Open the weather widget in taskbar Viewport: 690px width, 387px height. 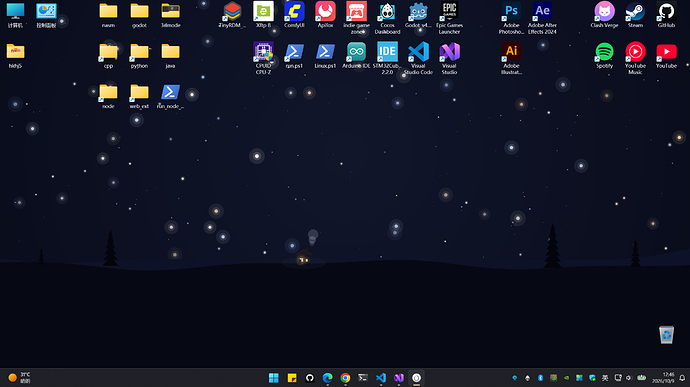coord(19,378)
